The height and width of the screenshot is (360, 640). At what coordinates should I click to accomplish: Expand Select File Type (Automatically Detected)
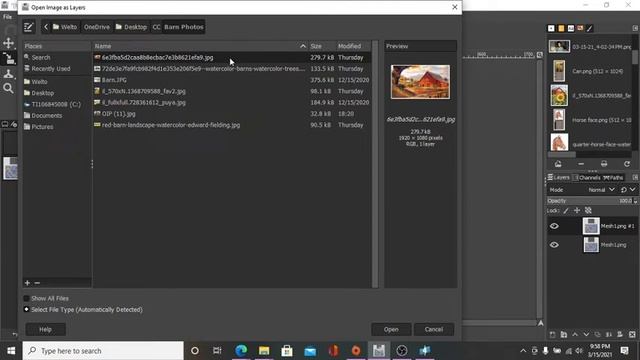(27, 309)
